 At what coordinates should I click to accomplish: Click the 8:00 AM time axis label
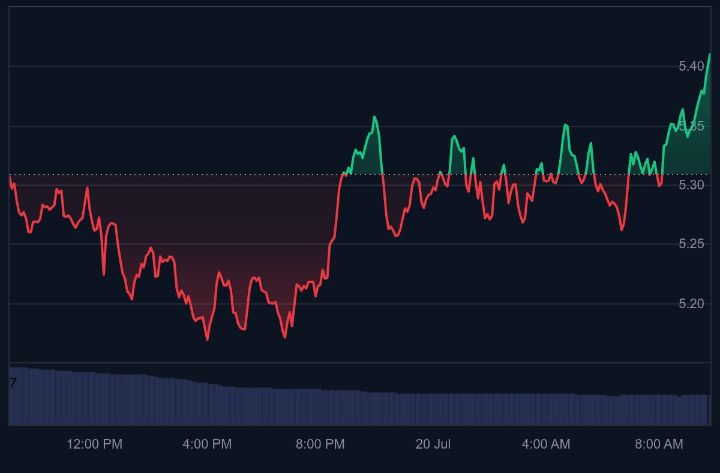click(659, 444)
